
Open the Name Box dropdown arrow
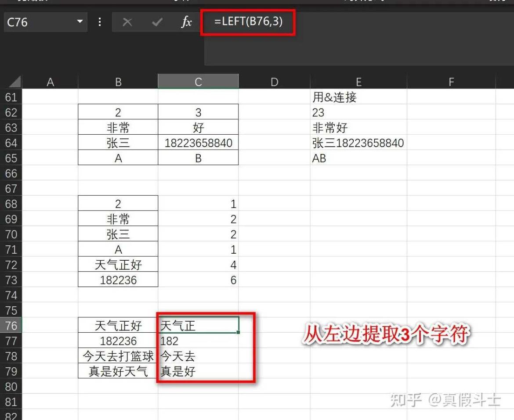pos(80,22)
